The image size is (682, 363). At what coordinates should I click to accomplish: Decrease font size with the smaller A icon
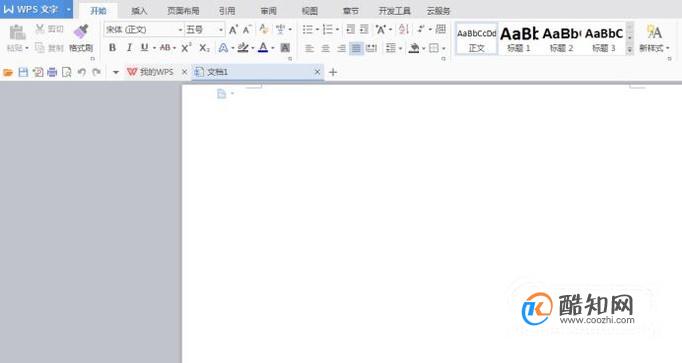(x=247, y=30)
